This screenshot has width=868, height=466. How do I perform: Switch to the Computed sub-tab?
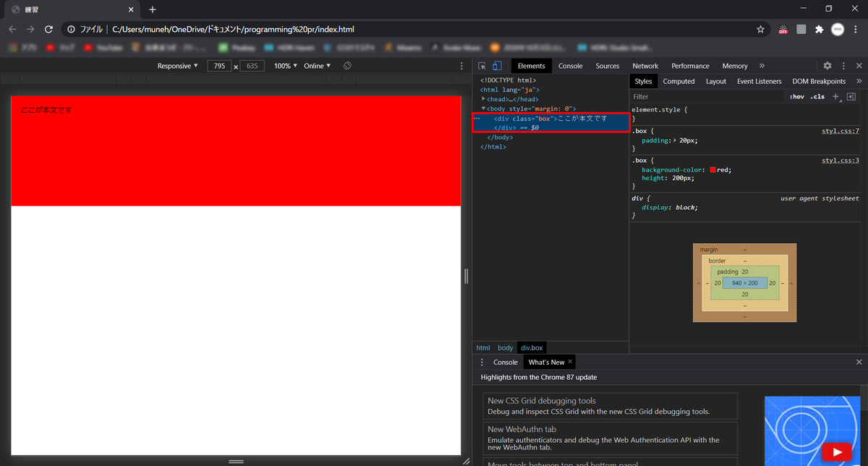pos(678,81)
